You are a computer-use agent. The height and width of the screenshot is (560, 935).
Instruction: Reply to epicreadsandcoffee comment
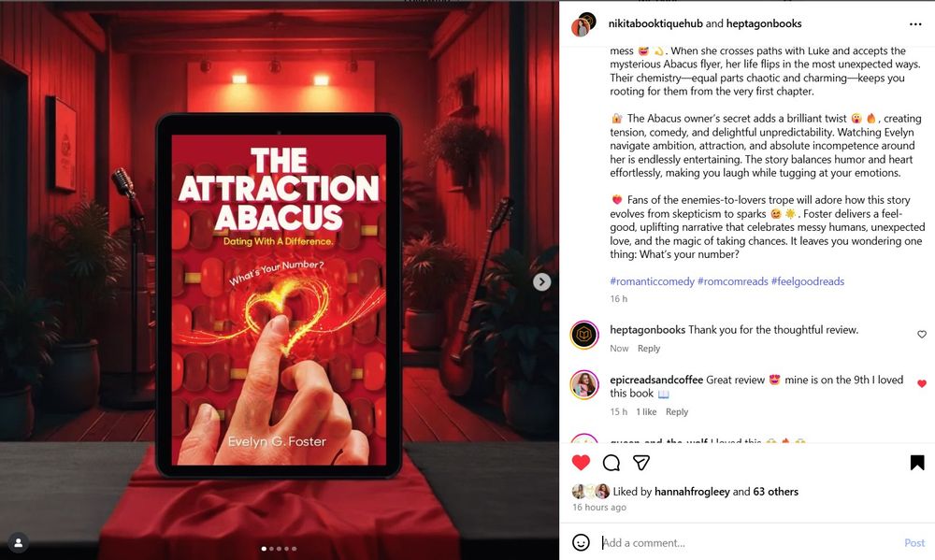tap(677, 411)
